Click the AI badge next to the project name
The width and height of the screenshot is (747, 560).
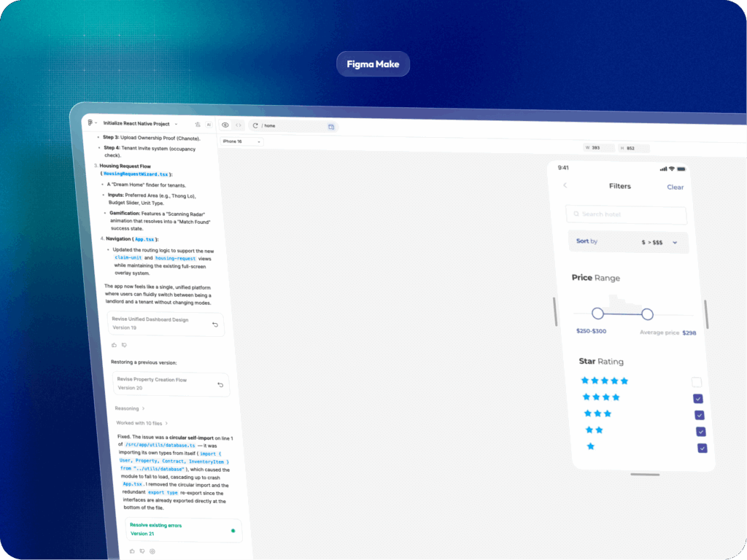tap(209, 124)
